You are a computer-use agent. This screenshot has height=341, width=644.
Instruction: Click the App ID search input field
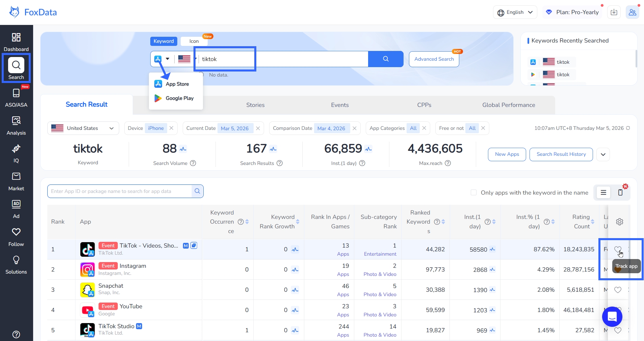[x=120, y=191]
